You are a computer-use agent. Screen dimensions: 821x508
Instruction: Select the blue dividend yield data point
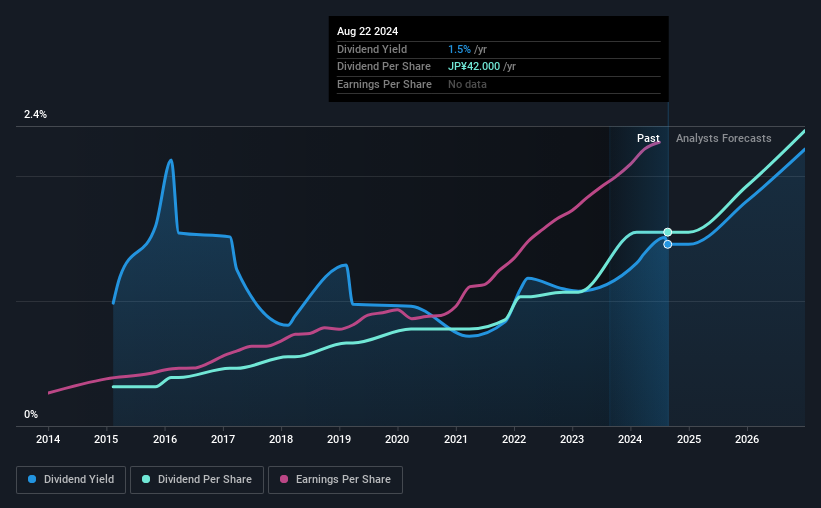pos(668,245)
